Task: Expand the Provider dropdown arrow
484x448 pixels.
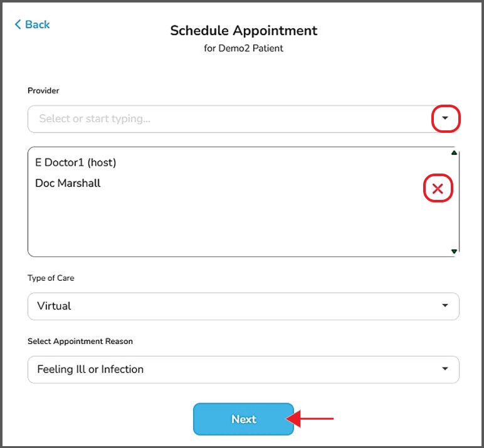Action: click(x=446, y=118)
